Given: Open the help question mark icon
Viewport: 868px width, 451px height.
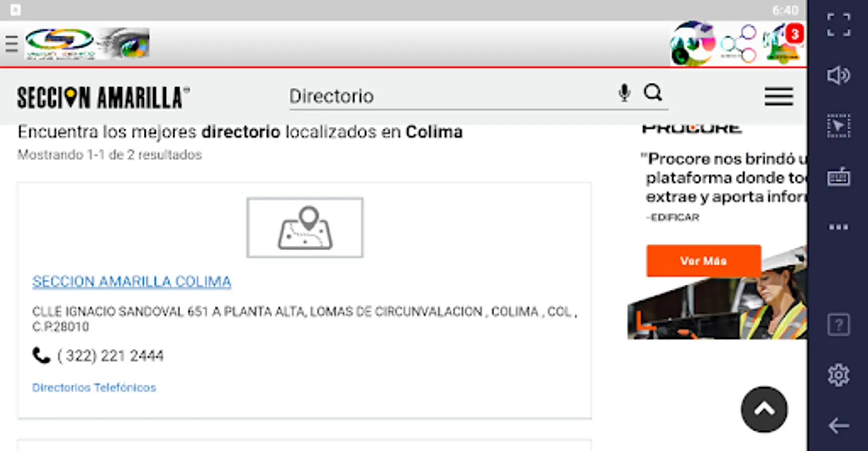Looking at the screenshot, I should click(x=838, y=325).
